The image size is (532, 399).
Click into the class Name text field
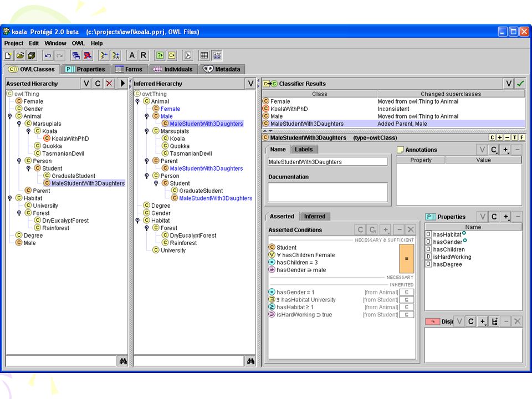click(x=328, y=162)
